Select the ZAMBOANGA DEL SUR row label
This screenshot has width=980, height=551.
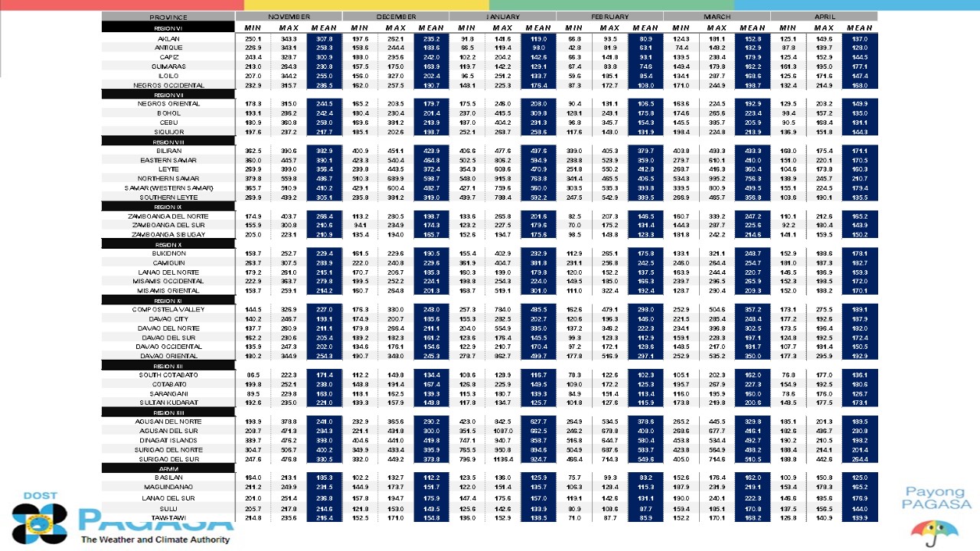pyautogui.click(x=168, y=225)
